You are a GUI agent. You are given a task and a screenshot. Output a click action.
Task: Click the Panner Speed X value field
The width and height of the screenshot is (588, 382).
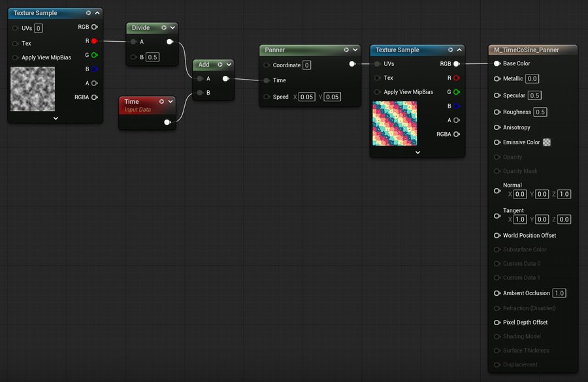pos(307,97)
